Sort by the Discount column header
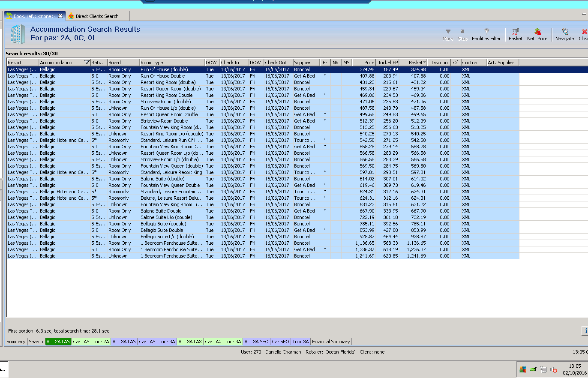The image size is (588, 378). (x=439, y=63)
